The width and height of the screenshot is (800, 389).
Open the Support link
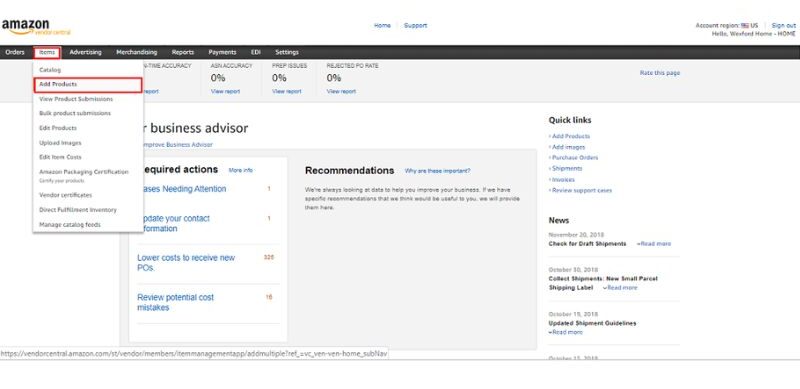point(415,26)
